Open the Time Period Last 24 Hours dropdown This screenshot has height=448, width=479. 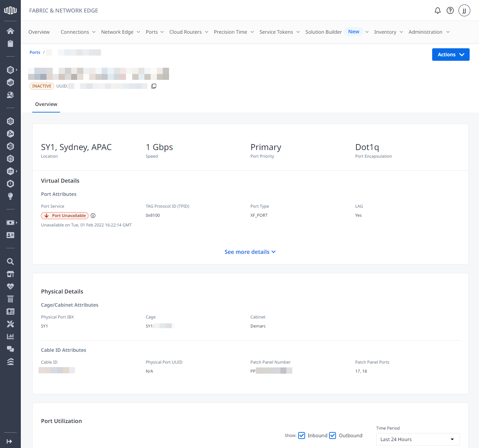tap(418, 439)
